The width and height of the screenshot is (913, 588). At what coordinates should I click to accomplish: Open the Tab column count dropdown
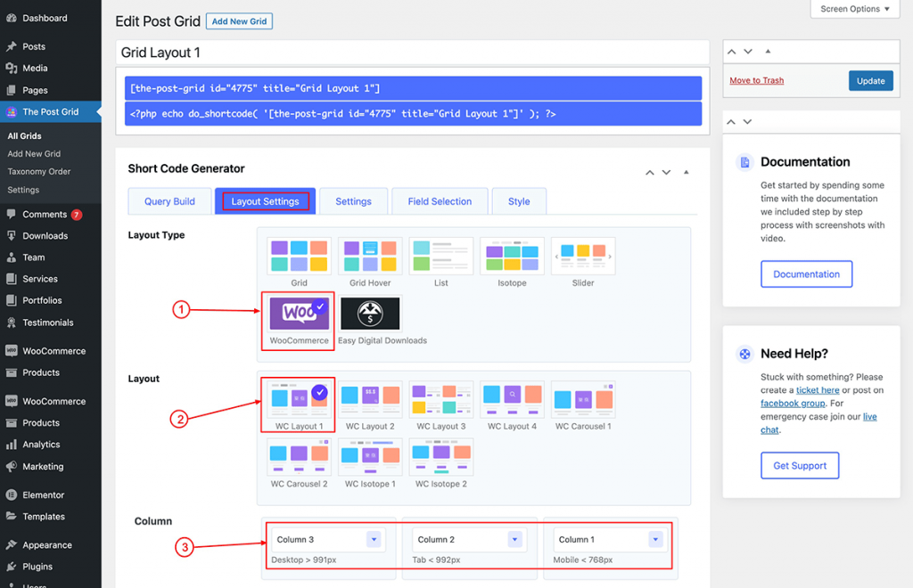[x=469, y=540]
